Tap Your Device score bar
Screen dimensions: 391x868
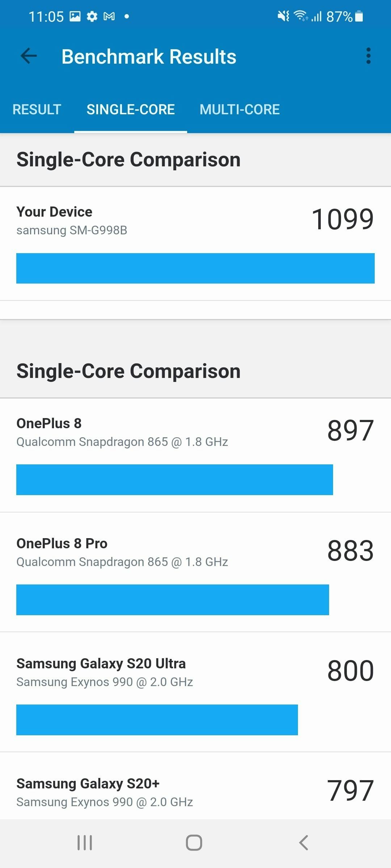[x=195, y=268]
